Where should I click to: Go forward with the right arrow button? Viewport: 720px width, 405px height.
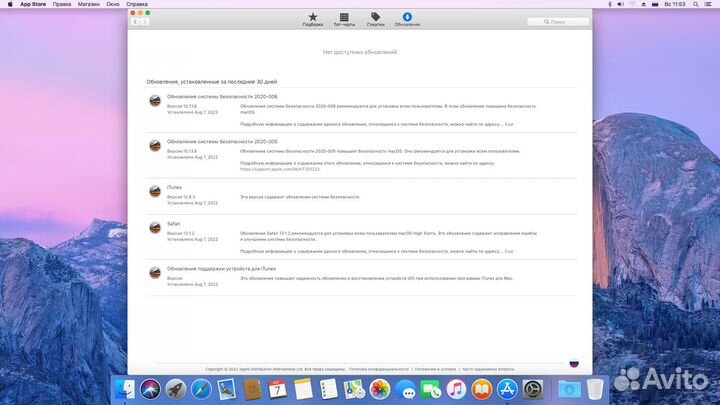click(x=144, y=22)
